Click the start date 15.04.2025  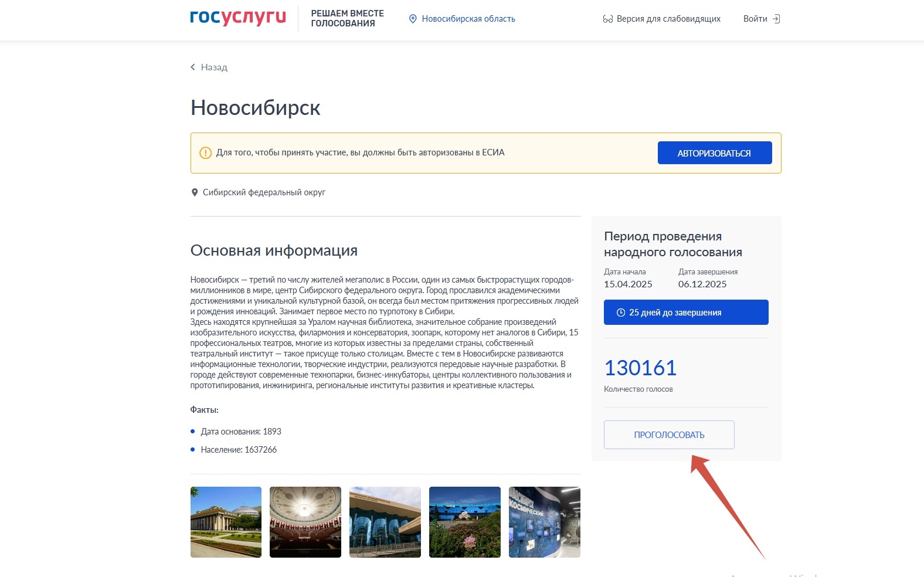(x=628, y=284)
